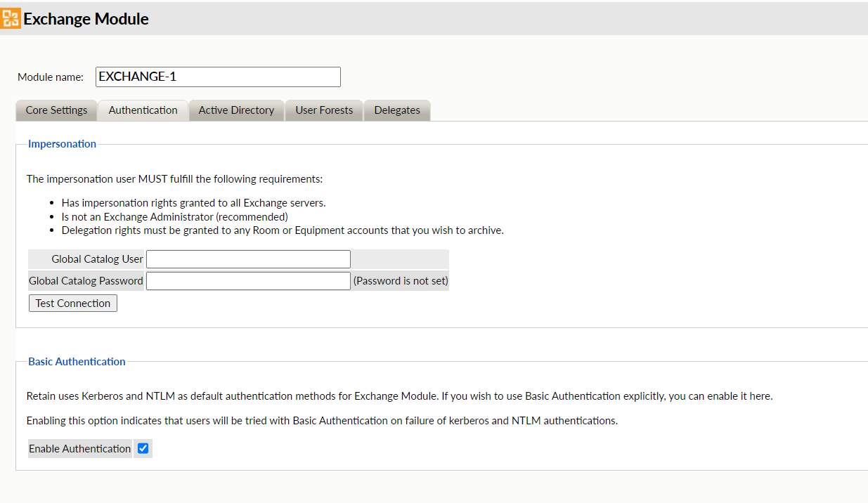
Task: Click the Global Catalog Password field
Action: tap(248, 281)
